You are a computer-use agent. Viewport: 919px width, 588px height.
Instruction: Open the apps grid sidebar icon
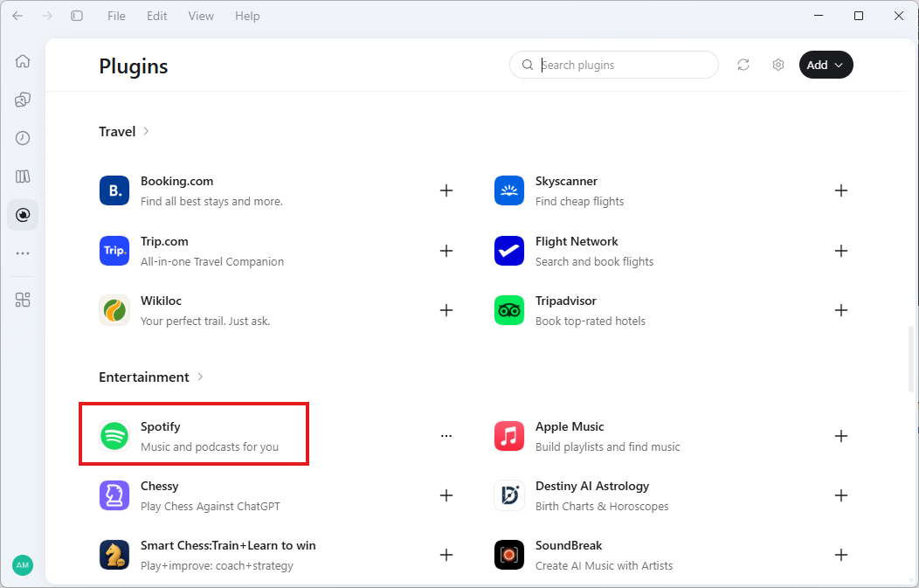pyautogui.click(x=23, y=301)
